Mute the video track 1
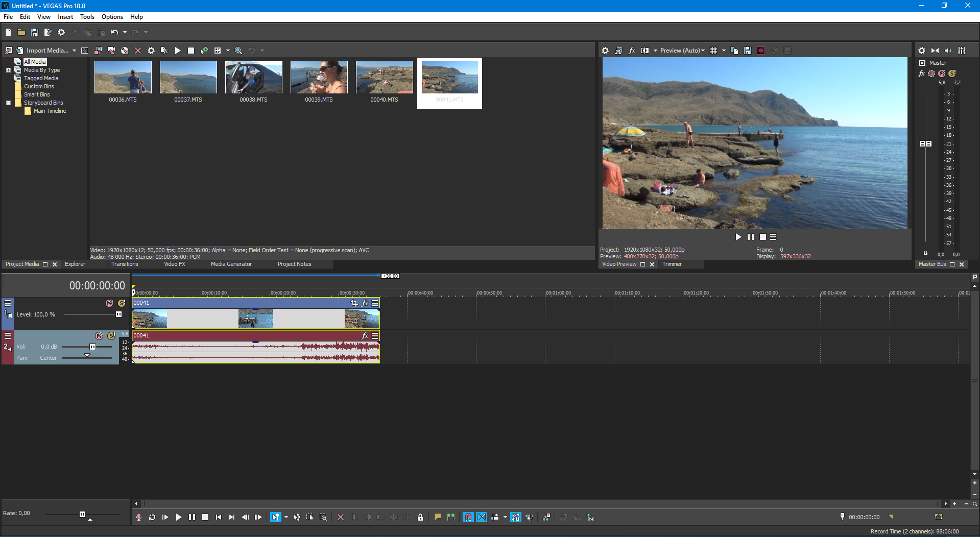 pos(109,303)
